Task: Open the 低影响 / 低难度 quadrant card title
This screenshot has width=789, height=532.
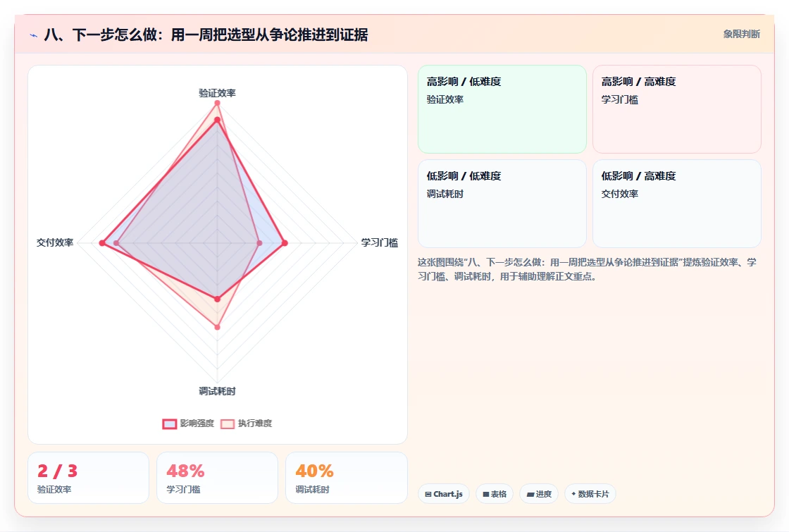Action: coord(464,176)
